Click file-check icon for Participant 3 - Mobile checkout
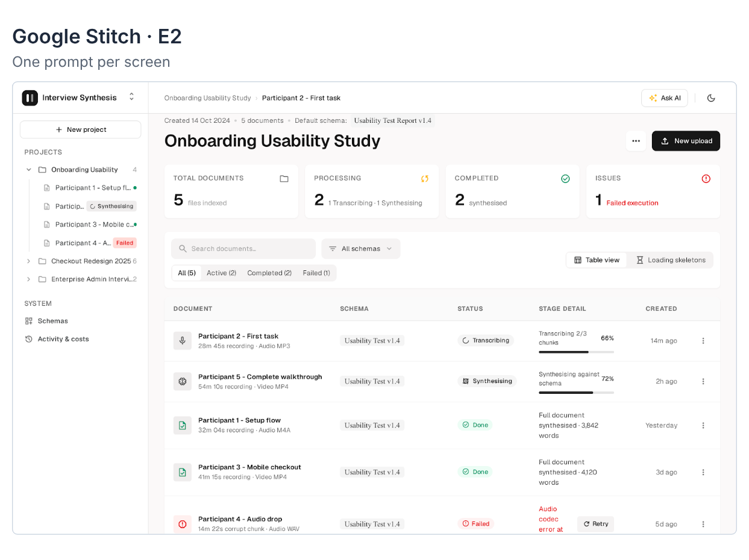The height and width of the screenshot is (560, 749). 183,472
